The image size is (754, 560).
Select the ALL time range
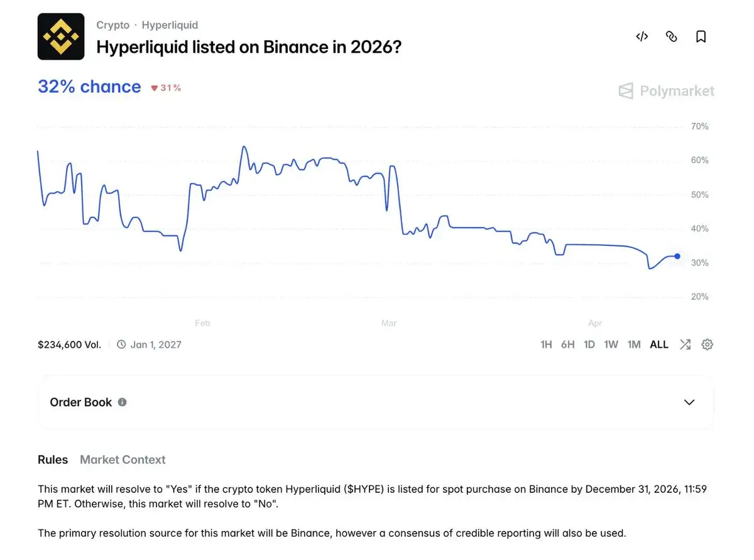(659, 344)
